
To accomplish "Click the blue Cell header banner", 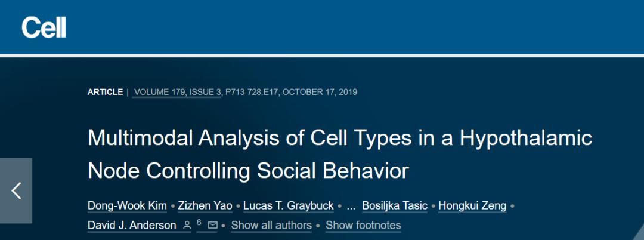I will click(358, 27).
